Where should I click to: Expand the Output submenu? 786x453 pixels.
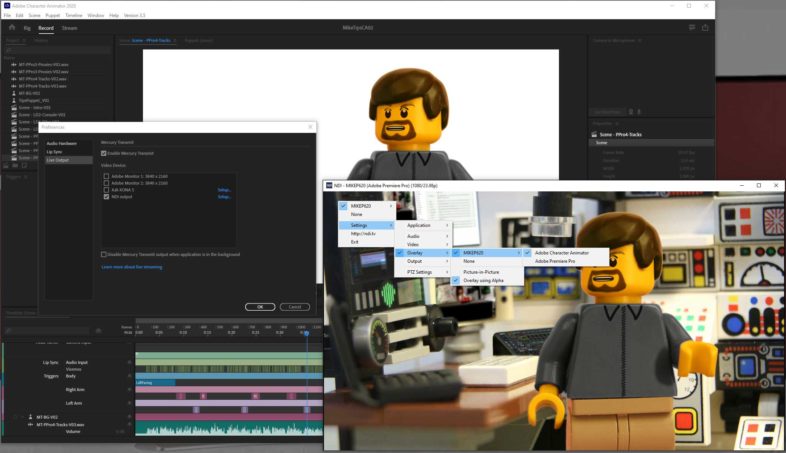423,262
